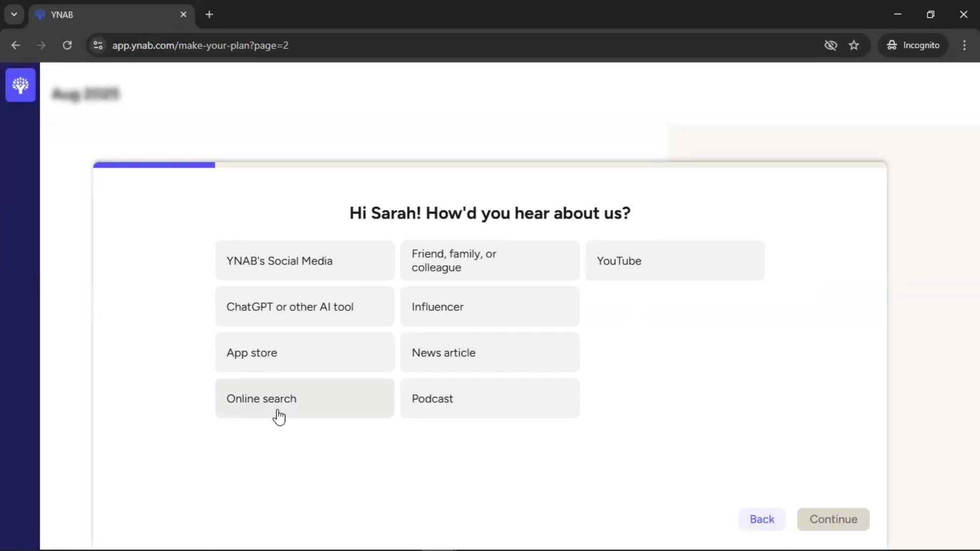This screenshot has height=551, width=980.
Task: Minimize the browser window
Action: tap(898, 14)
